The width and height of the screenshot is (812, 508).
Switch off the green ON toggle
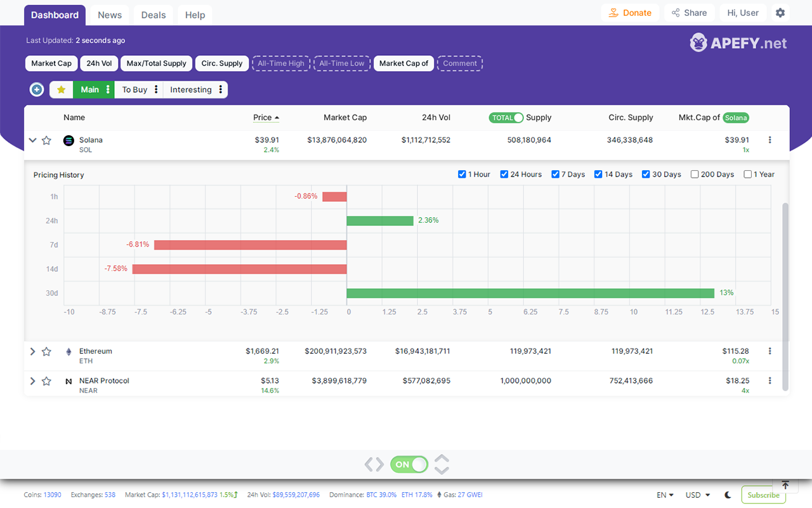[x=409, y=464]
